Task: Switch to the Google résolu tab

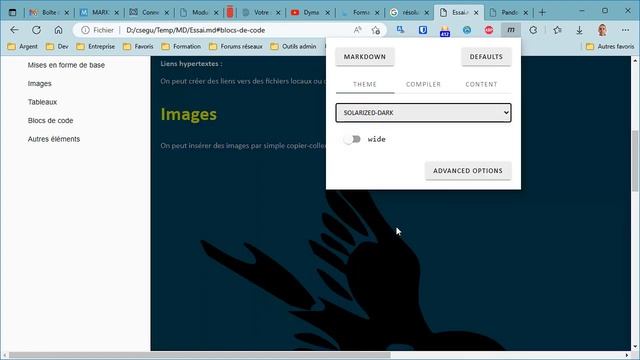Action: coord(409,13)
